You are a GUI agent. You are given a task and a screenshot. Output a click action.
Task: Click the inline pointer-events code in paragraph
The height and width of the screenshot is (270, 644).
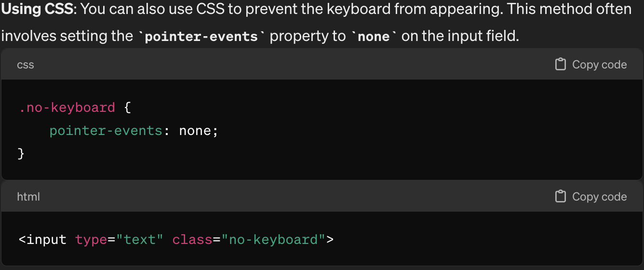tap(201, 37)
